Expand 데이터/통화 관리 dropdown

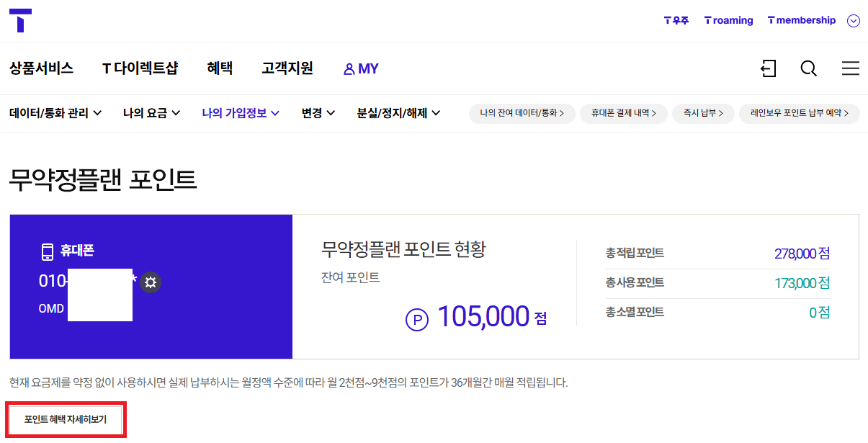click(x=55, y=113)
